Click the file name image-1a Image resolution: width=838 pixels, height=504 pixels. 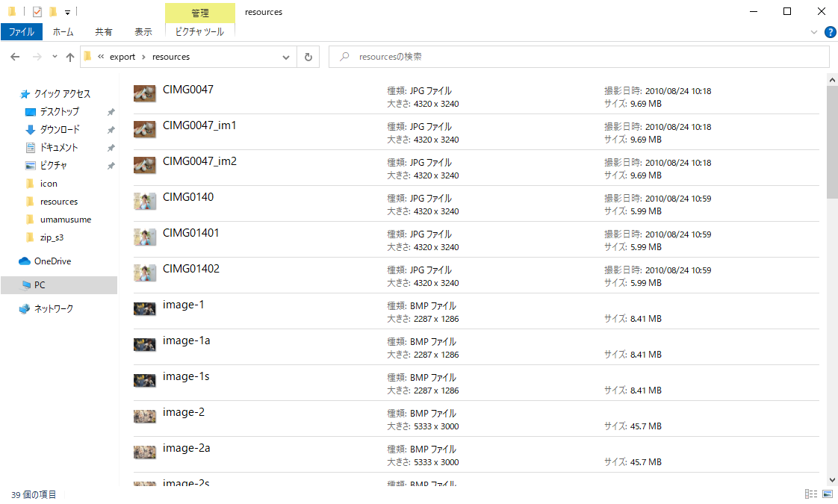[186, 340]
